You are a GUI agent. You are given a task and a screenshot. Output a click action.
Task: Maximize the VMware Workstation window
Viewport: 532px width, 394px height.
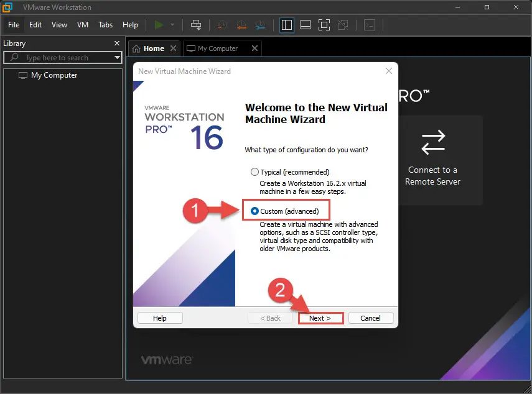[x=487, y=7]
